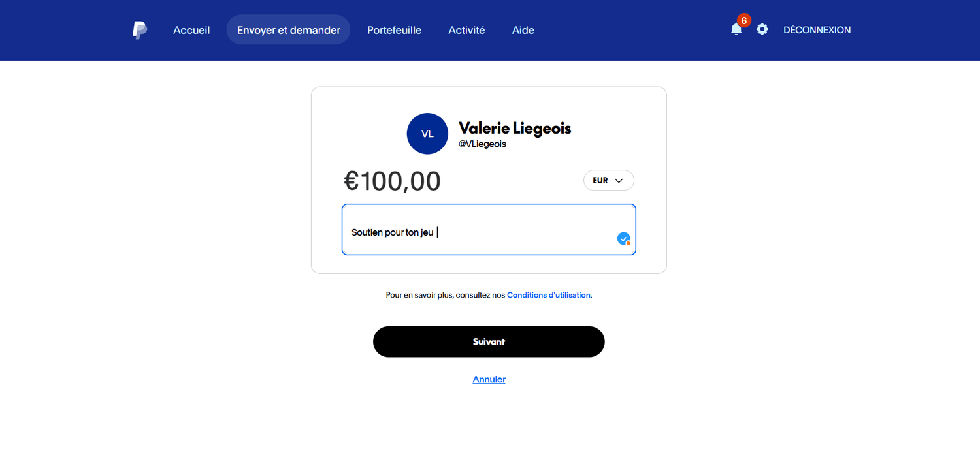Expand the EUR currency dropdown
980x449 pixels.
(608, 180)
